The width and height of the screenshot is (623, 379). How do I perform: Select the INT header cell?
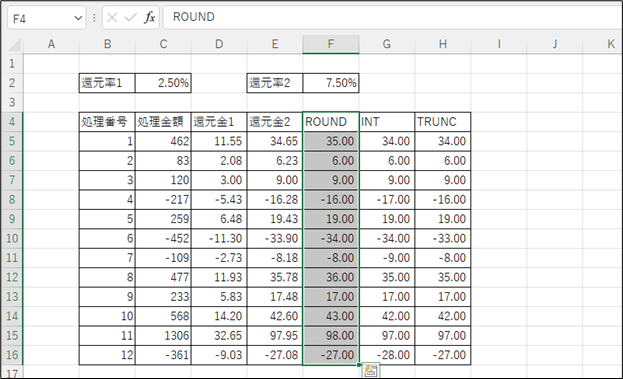[387, 122]
